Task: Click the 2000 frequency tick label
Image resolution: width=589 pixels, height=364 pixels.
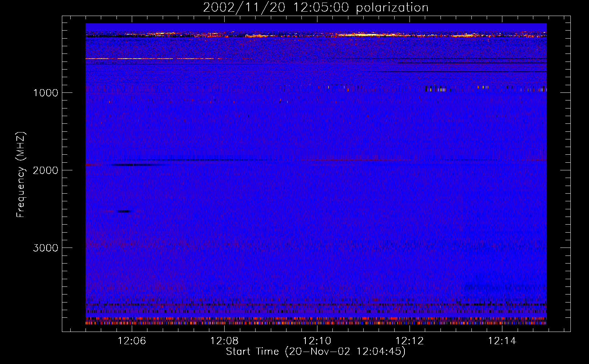Action: [x=46, y=170]
